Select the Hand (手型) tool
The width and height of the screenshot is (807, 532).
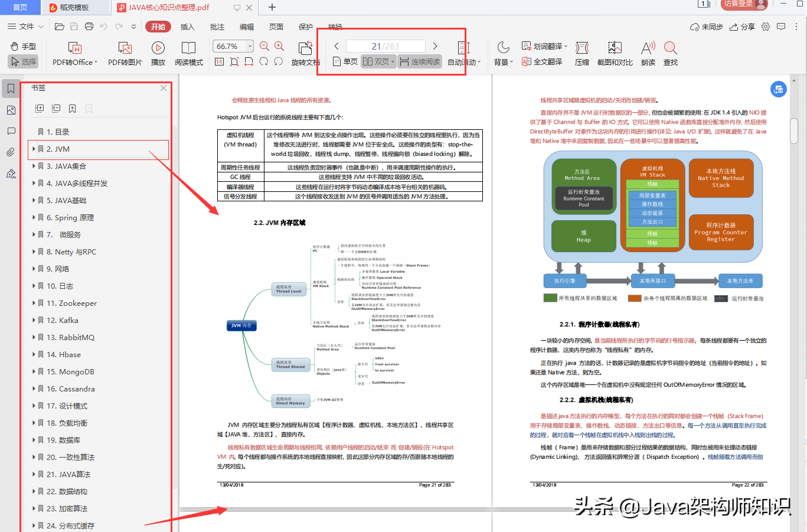23,46
